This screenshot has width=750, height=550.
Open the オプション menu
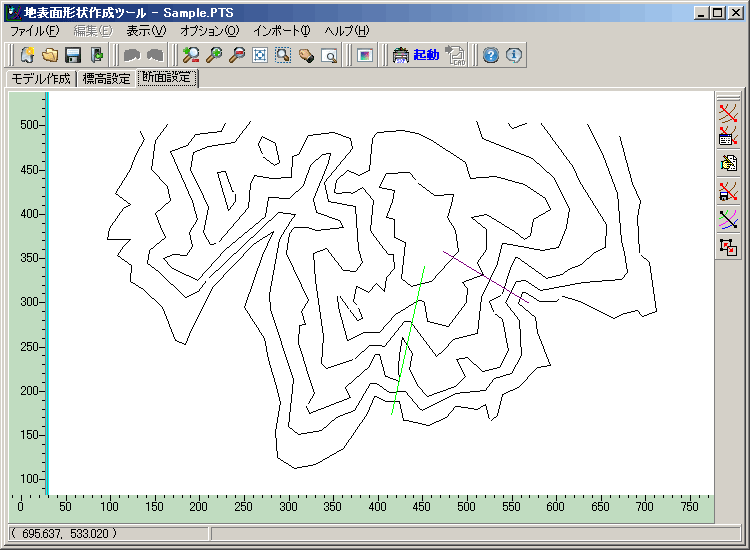tap(210, 31)
